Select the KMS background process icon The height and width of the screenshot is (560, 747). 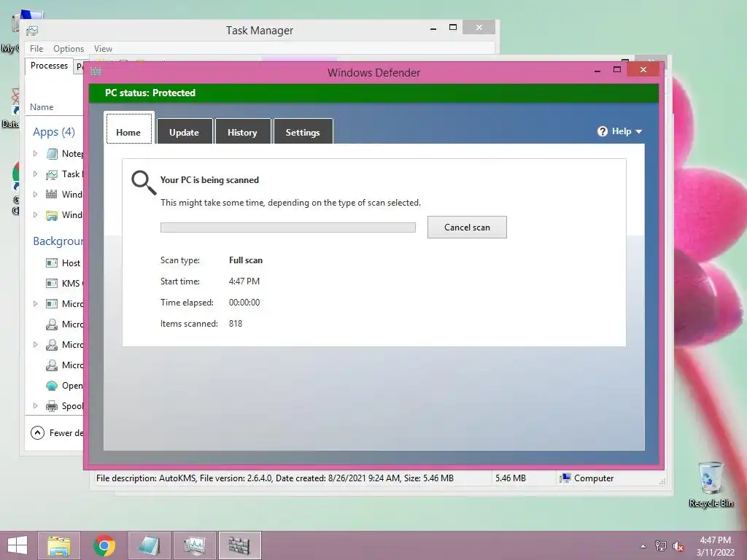[x=52, y=284]
